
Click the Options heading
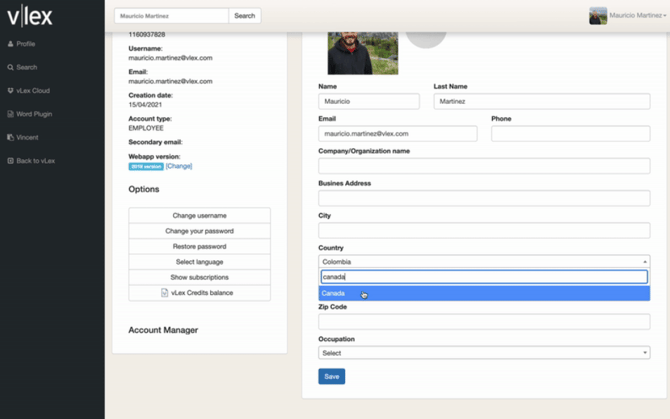[x=144, y=189]
